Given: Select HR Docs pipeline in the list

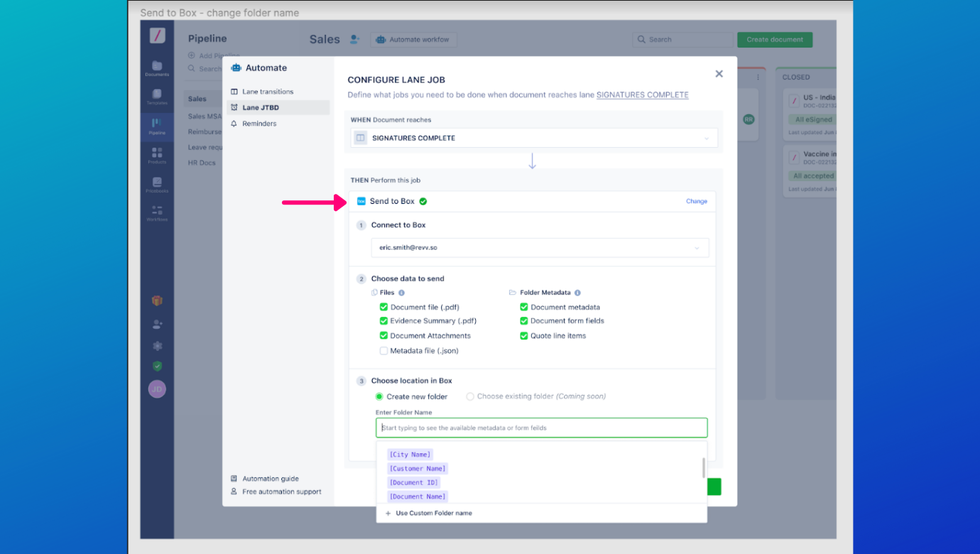Looking at the screenshot, I should [x=202, y=163].
